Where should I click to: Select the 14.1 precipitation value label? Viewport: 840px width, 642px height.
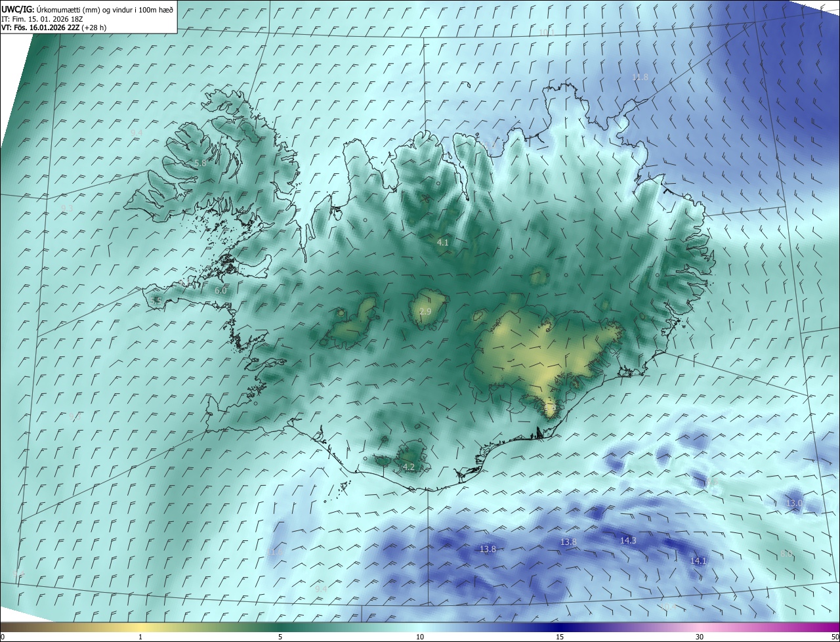(x=698, y=561)
